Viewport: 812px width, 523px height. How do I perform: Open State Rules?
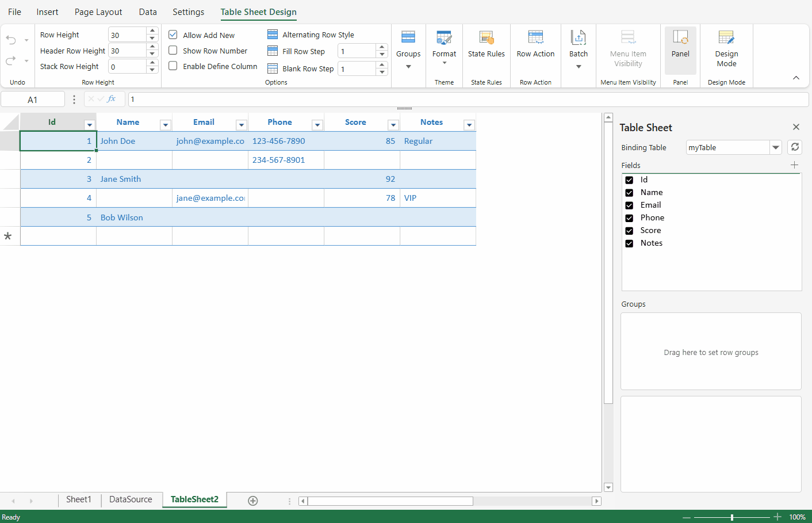[487, 45]
